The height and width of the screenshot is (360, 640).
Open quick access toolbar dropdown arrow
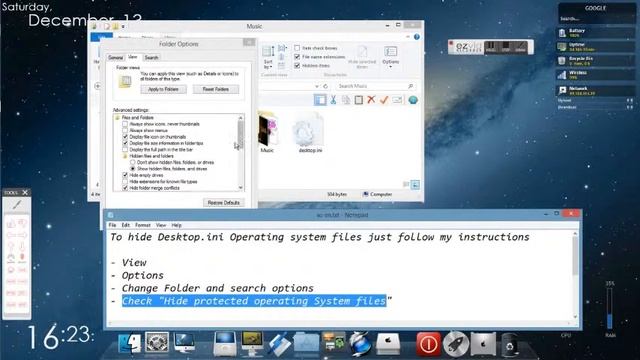coord(123,27)
